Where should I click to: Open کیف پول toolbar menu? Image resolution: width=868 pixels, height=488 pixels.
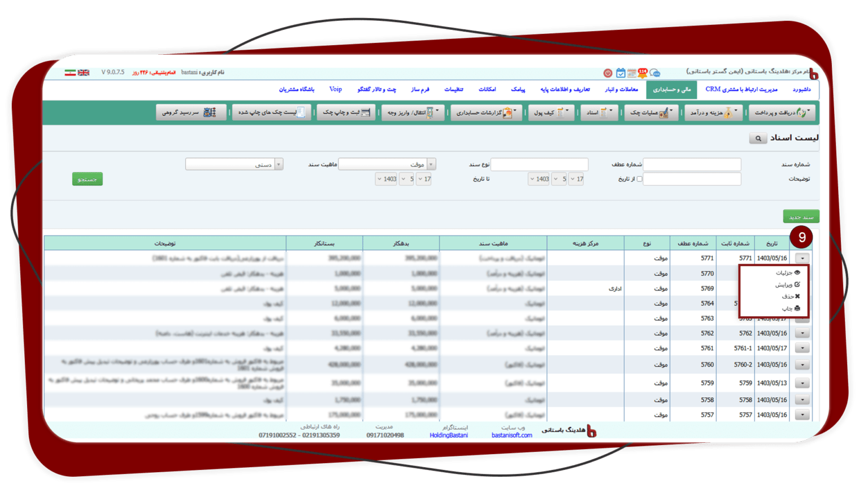tap(552, 112)
